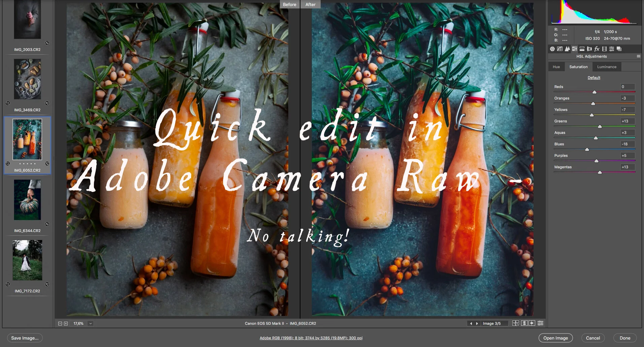Copy current settings to Before icon
The width and height of the screenshot is (644, 347).
(532, 323)
